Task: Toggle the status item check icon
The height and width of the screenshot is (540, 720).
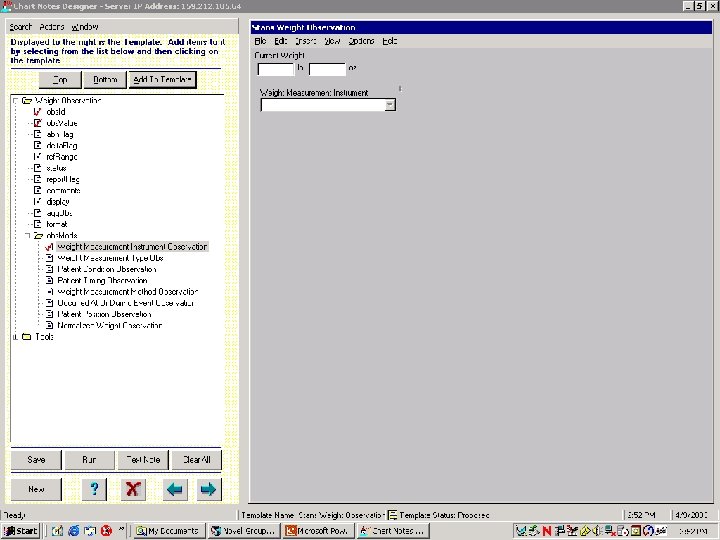Action: [37, 168]
